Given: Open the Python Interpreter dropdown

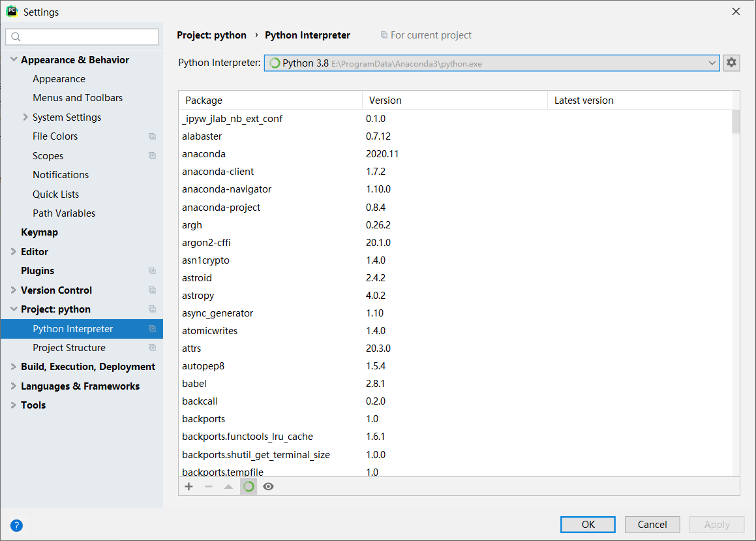Looking at the screenshot, I should click(492, 63).
